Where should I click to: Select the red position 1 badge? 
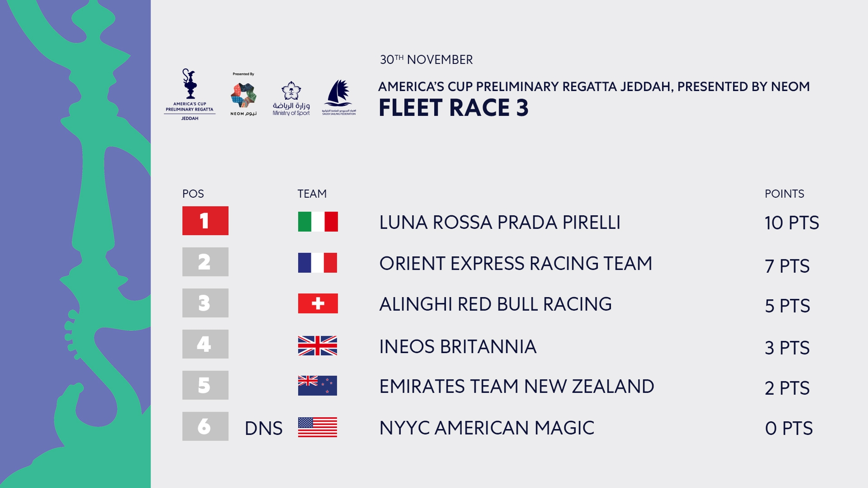(205, 221)
